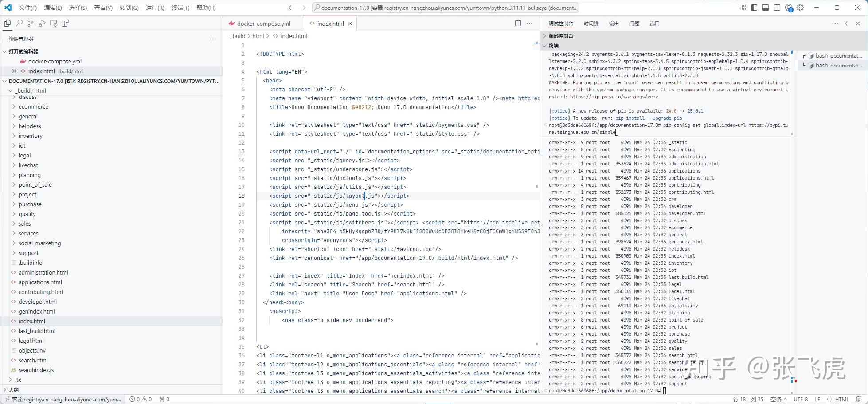Select the second bash terminal session
Screen dimensions: 868x404
pyautogui.click(x=832, y=66)
